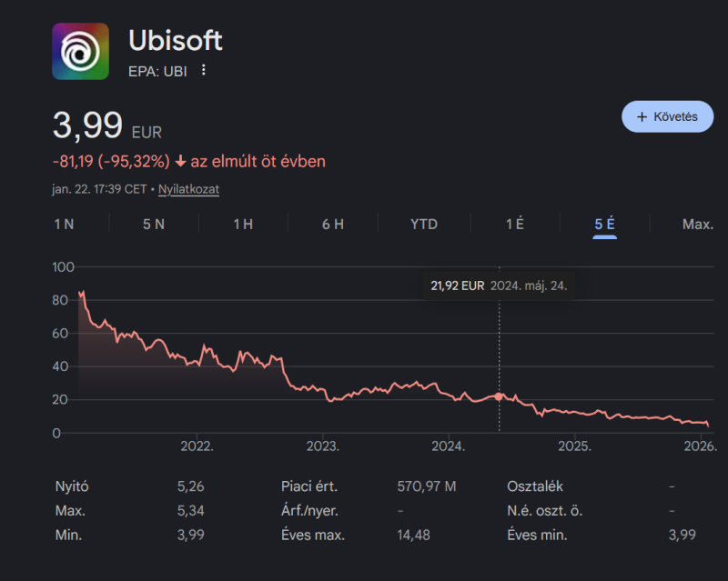Click the Árf./nyer. label
The width and height of the screenshot is (728, 581).
[309, 511]
